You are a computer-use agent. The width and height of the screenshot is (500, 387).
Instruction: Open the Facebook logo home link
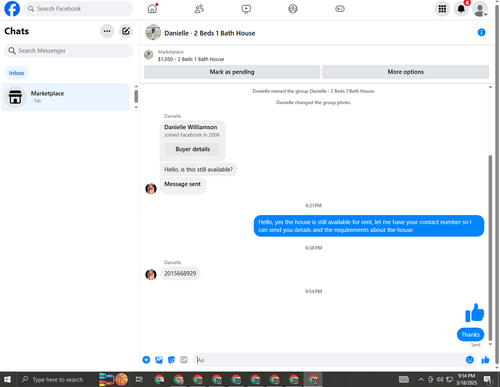pos(12,9)
